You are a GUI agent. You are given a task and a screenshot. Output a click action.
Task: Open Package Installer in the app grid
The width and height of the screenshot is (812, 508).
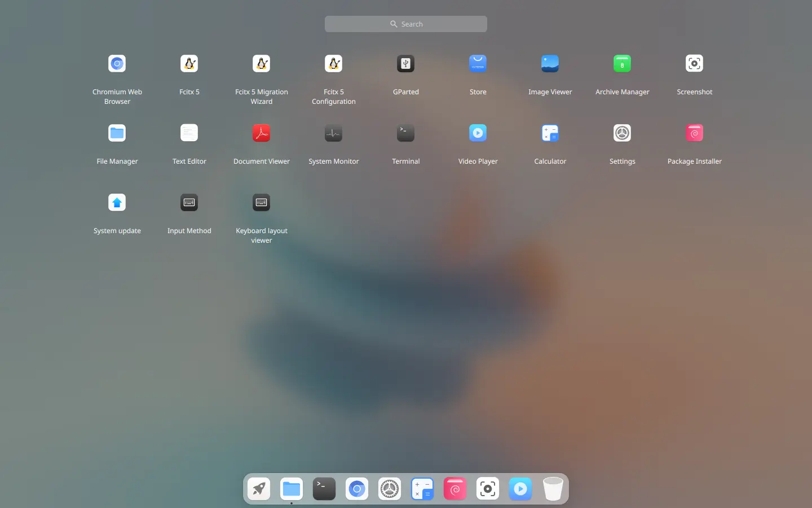694,133
